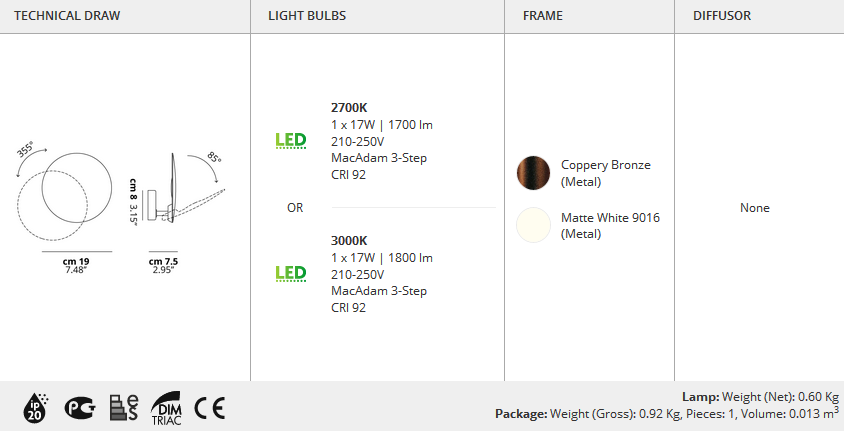
Task: Click the DIM TRIAC dimmer icon
Action: pos(166,408)
